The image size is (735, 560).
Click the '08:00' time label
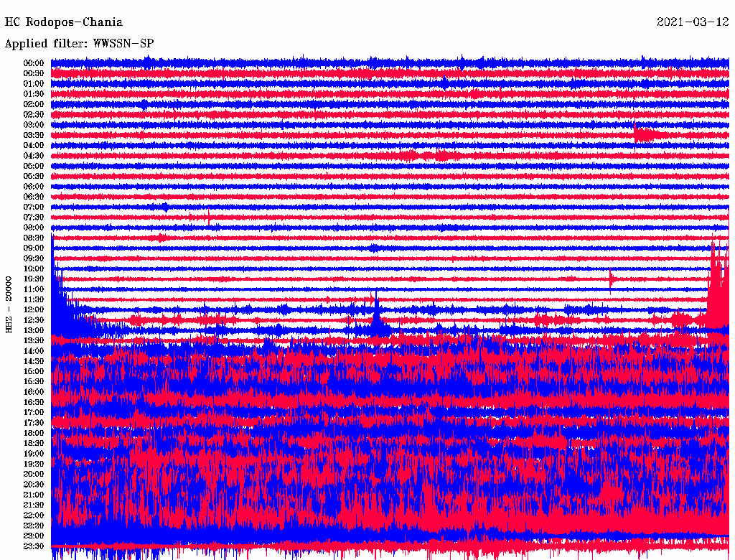34,228
